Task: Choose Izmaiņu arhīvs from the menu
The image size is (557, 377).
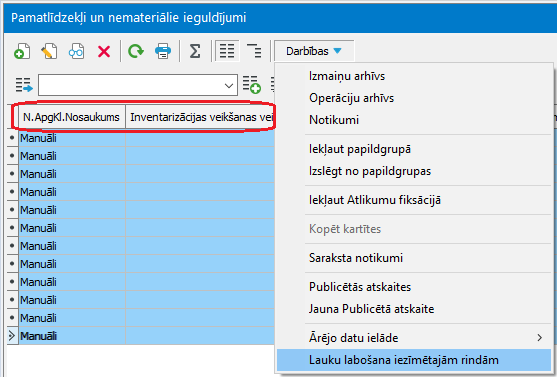Action: (347, 76)
